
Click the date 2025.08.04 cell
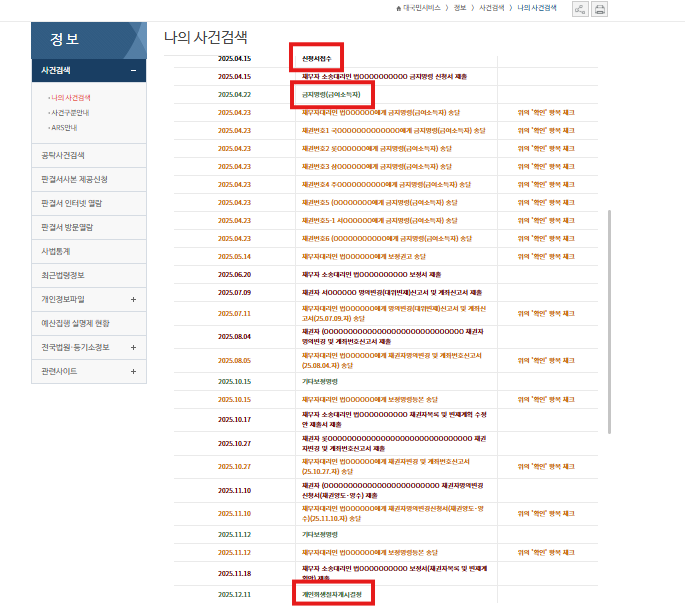(x=235, y=337)
